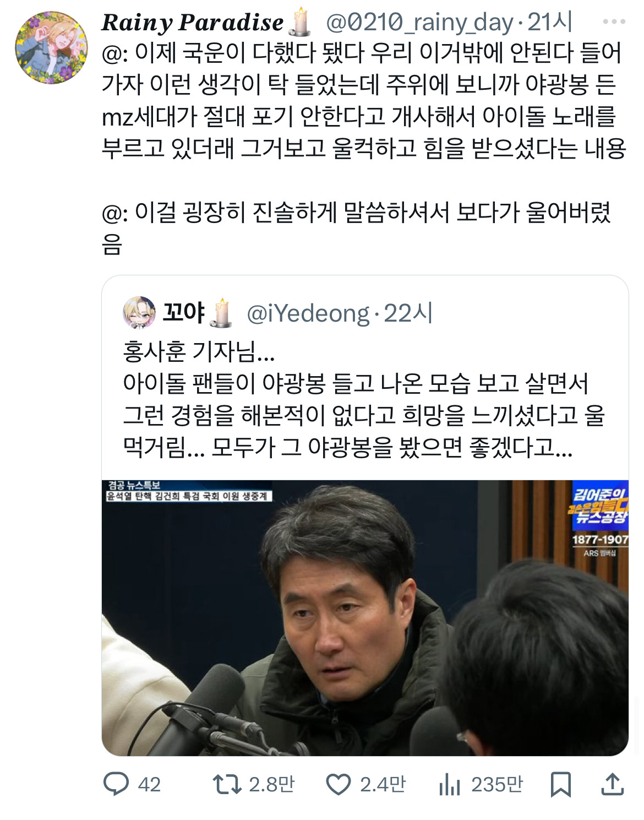Click the Rainy Paradise display name
Viewport: 644px width, 820px height.
(193, 23)
